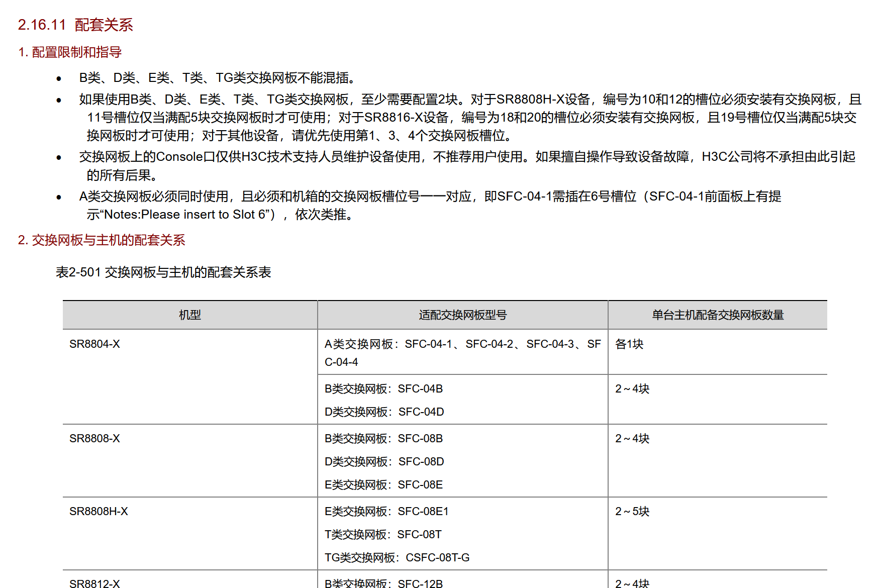
Task: Click the bullet "B类、D类、E类、T类、TG类交换网板不能混插"
Action: point(217,78)
